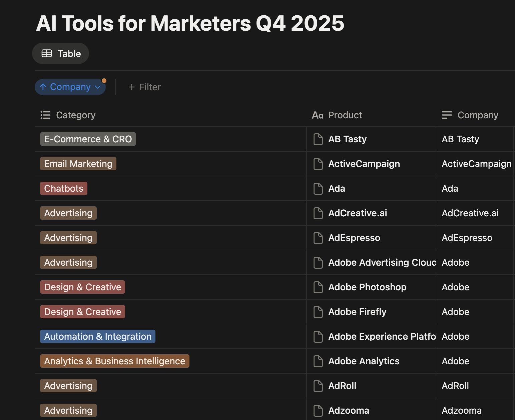Select the Table view tab

[60, 53]
